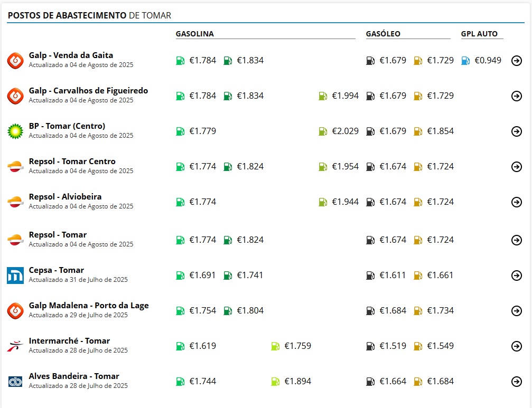Click the light green pump icon beside €1.894
Screen dimensions: 532x408
[275, 382]
